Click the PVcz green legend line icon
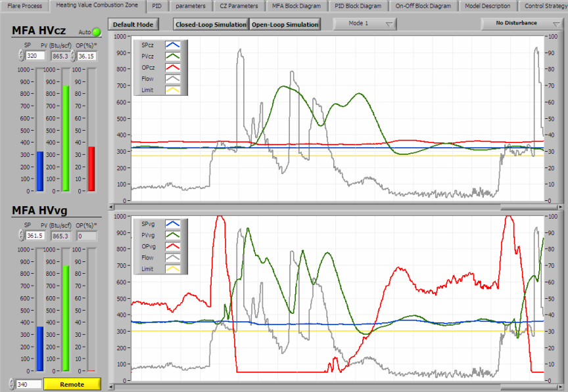568x392 pixels. tap(173, 56)
